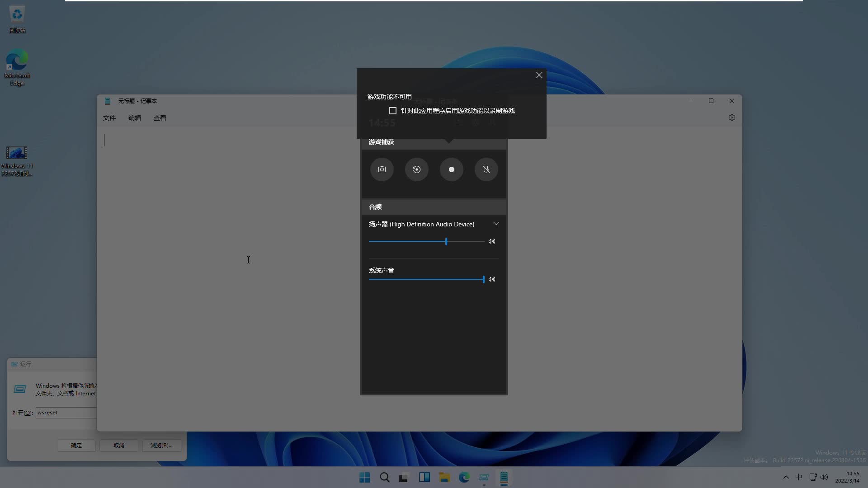Adjust the speaker volume slider
Image resolution: width=868 pixels, height=488 pixels.
[426, 241]
